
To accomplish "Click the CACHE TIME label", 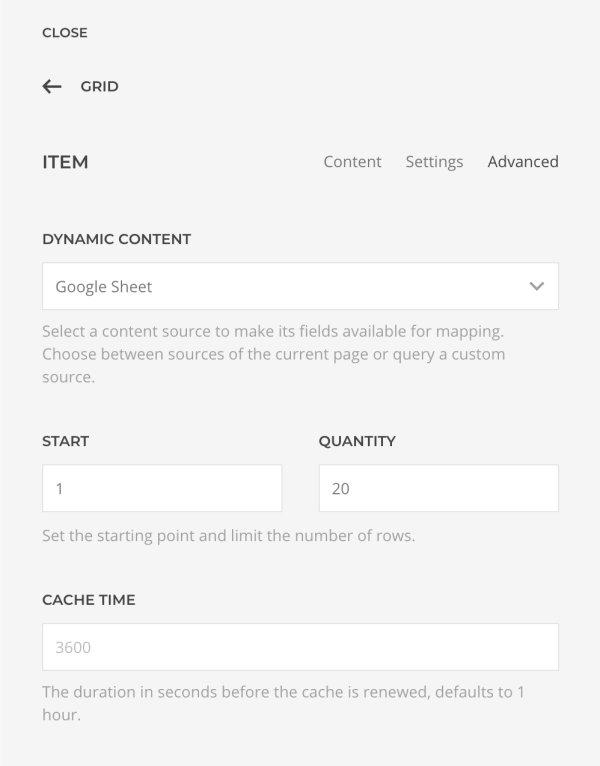I will coord(89,600).
